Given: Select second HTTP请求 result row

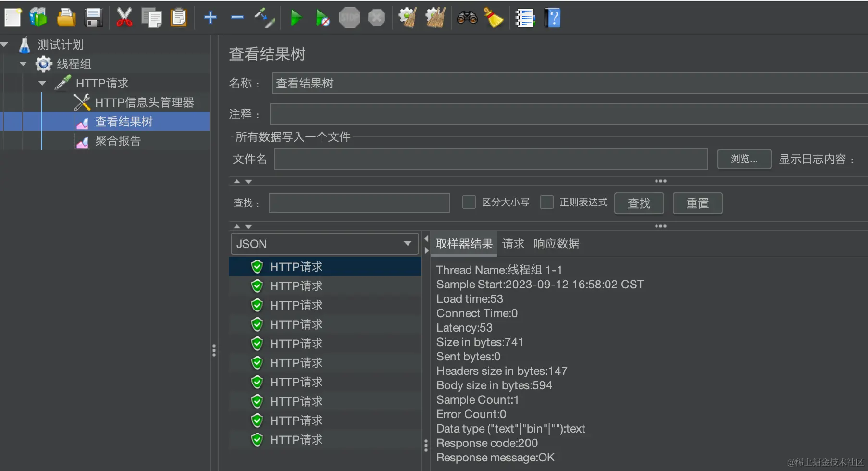Looking at the screenshot, I should point(325,286).
